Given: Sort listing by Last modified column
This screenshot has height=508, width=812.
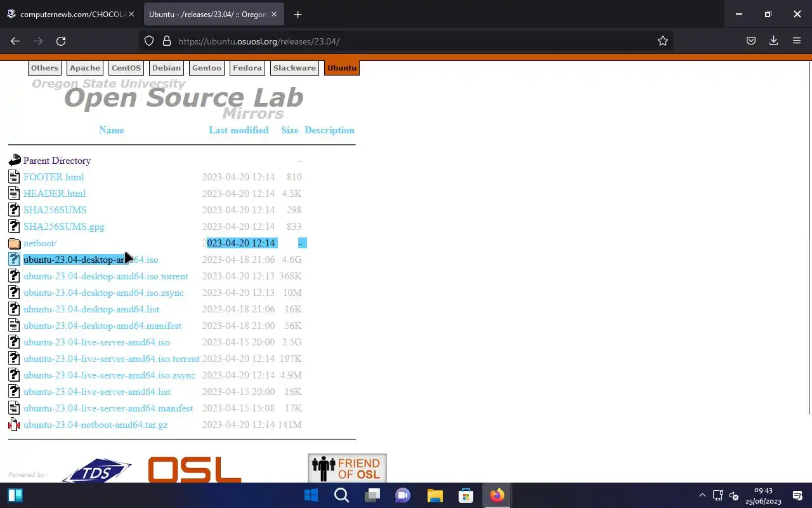Looking at the screenshot, I should [239, 130].
